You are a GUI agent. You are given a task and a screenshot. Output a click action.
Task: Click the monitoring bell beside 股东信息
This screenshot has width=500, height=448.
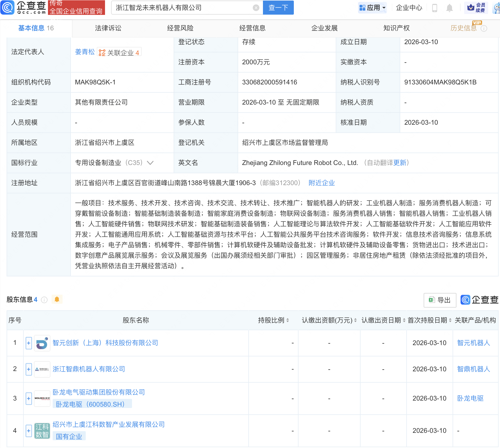(x=57, y=299)
